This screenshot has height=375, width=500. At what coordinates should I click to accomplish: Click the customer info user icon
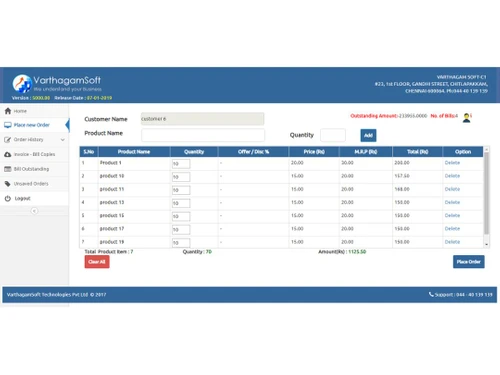(467, 118)
